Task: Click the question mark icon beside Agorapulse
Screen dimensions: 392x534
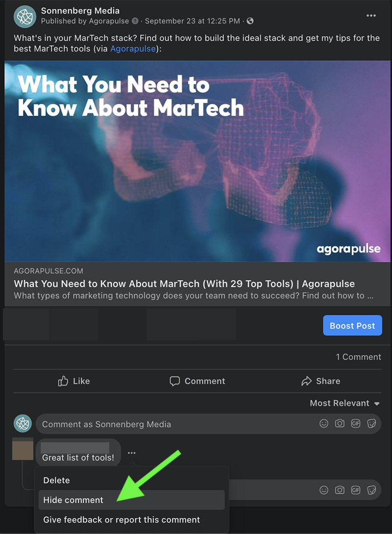Action: pyautogui.click(x=135, y=21)
